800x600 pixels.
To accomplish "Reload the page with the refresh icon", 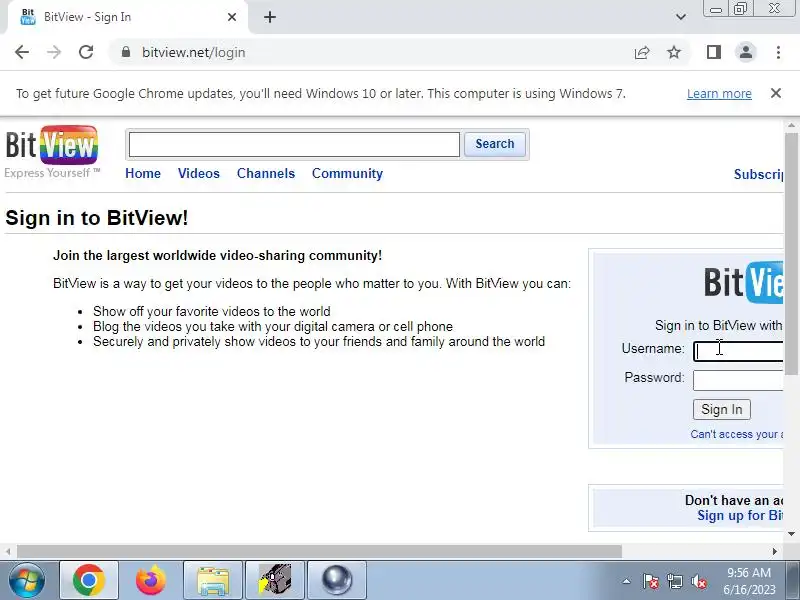I will pyautogui.click(x=86, y=52).
